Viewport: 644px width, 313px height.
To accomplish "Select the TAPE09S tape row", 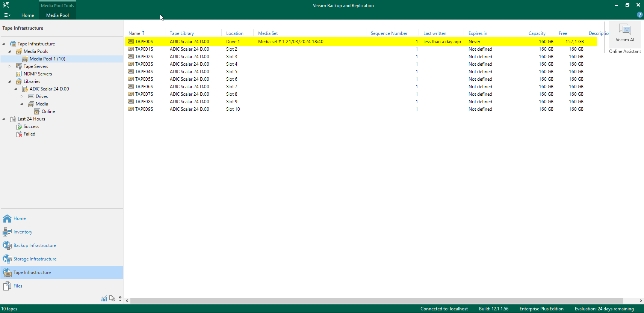I will (x=361, y=109).
